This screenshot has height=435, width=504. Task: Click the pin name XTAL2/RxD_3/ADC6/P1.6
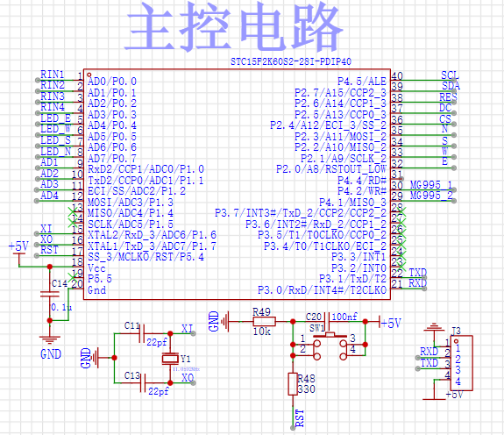pyautogui.click(x=152, y=235)
